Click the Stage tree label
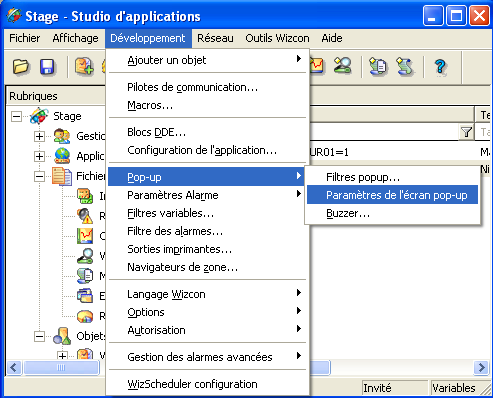493x398 pixels. pos(67,116)
